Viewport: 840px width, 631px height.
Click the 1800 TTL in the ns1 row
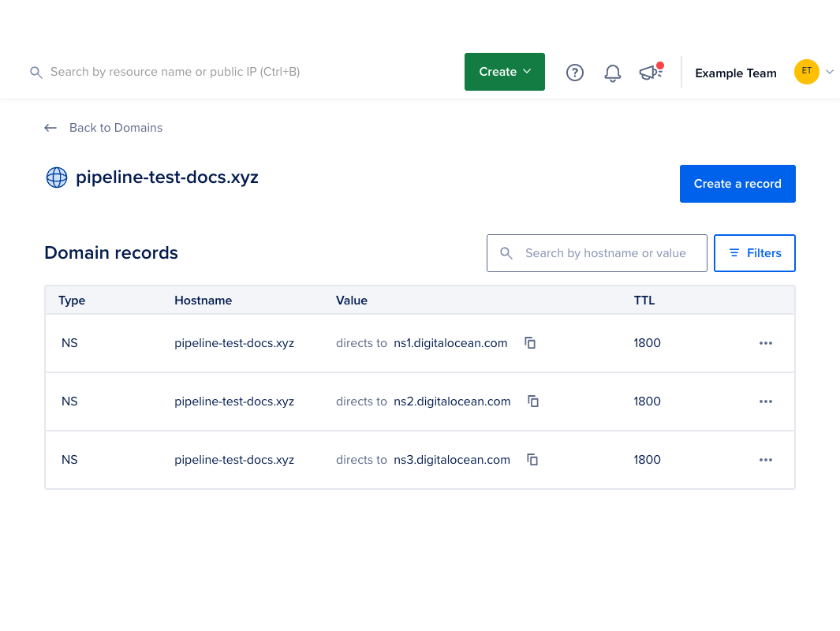coord(647,343)
